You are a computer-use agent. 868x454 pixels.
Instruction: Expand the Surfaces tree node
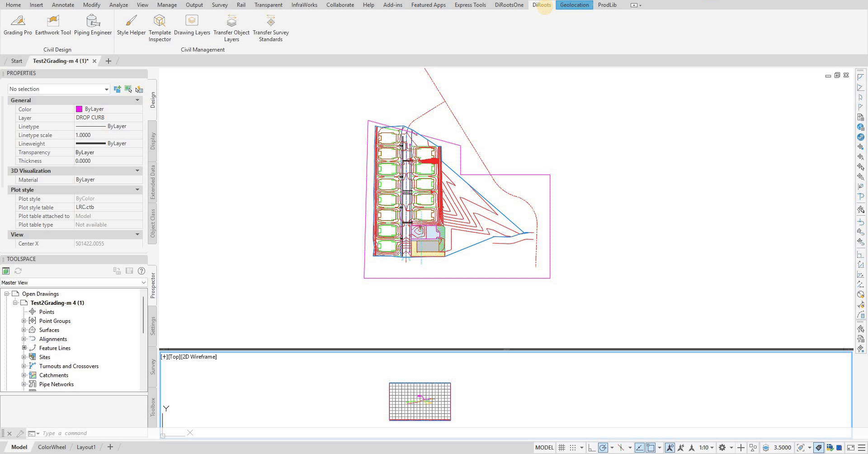point(24,330)
